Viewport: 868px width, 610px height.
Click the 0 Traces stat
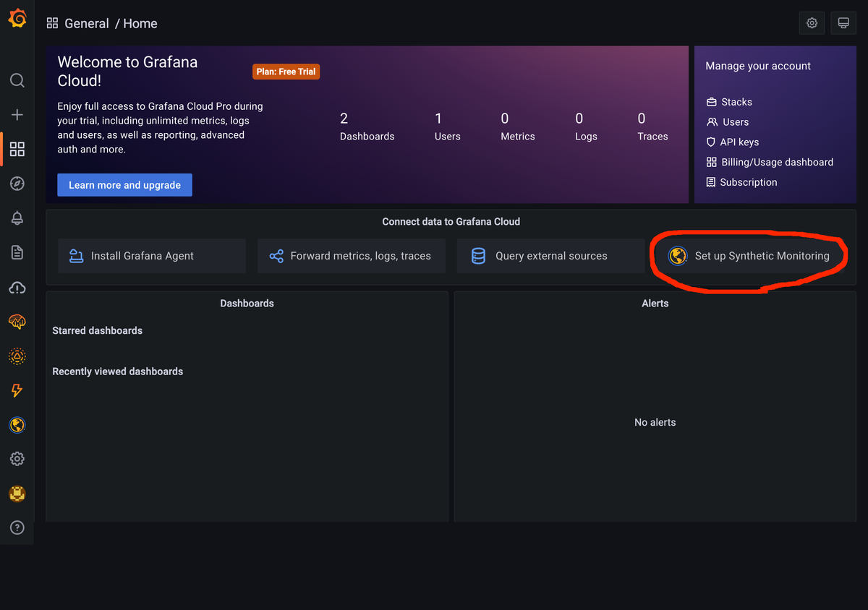pos(652,126)
